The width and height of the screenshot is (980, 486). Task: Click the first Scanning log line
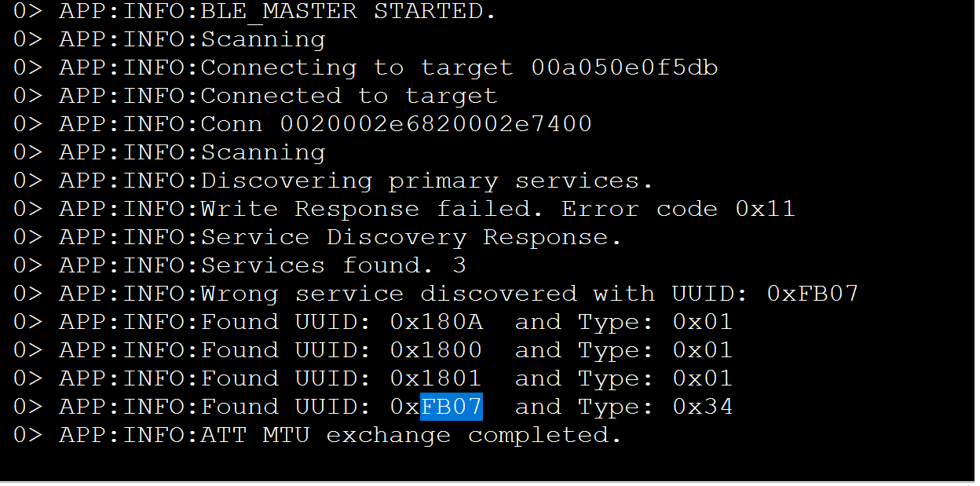(x=169, y=39)
